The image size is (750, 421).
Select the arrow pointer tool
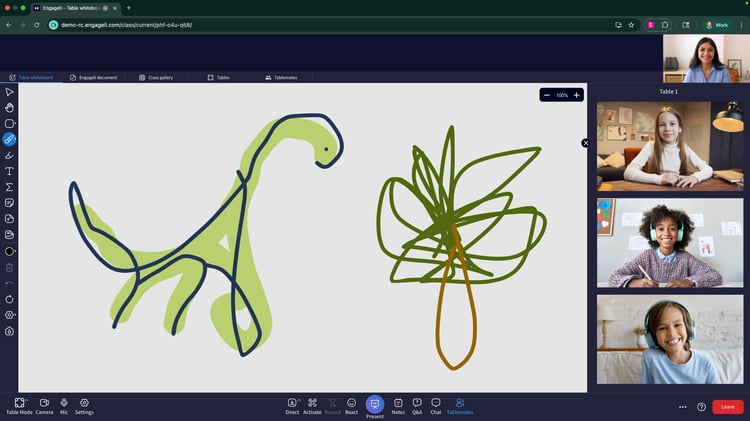(x=9, y=92)
